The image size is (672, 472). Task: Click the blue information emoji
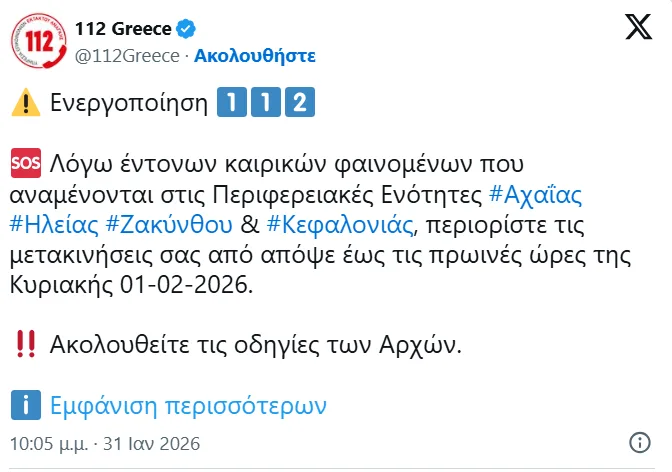point(23,405)
